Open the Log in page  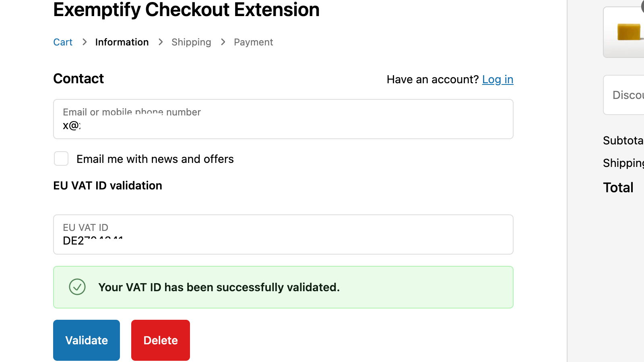pos(497,79)
